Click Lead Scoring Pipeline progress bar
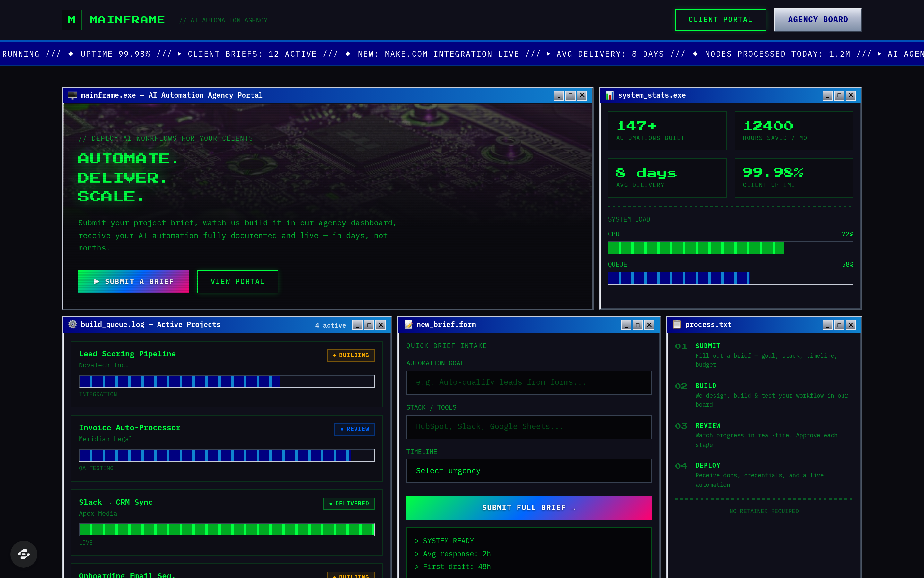Viewport: 924px width, 578px height. click(227, 381)
